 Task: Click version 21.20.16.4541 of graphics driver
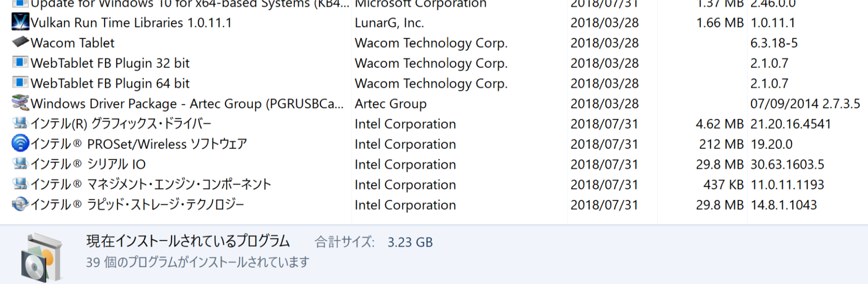tap(790, 124)
